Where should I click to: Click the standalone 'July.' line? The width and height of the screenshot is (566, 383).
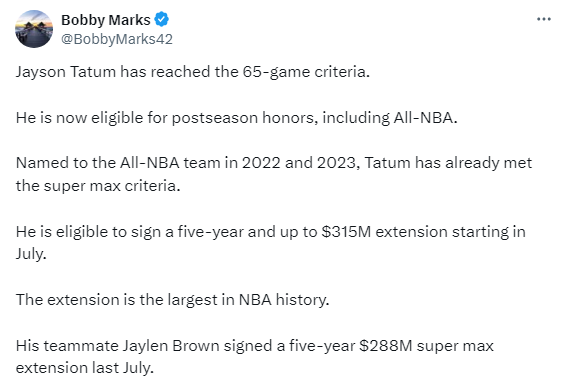[31, 254]
